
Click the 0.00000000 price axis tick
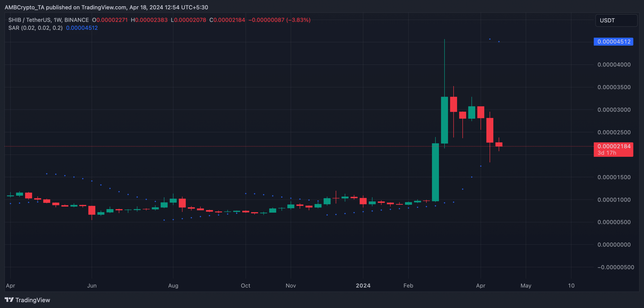pos(614,245)
